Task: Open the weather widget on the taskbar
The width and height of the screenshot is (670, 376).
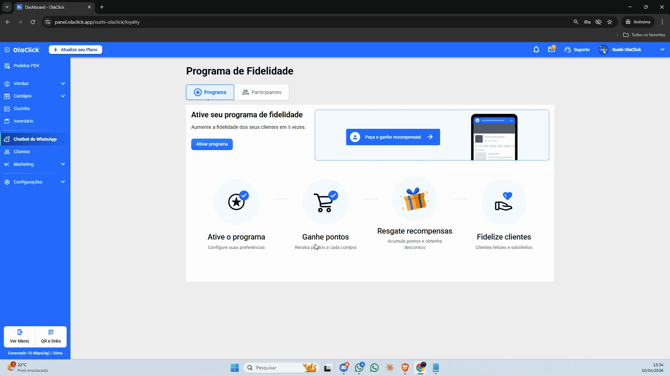Action: (28, 367)
